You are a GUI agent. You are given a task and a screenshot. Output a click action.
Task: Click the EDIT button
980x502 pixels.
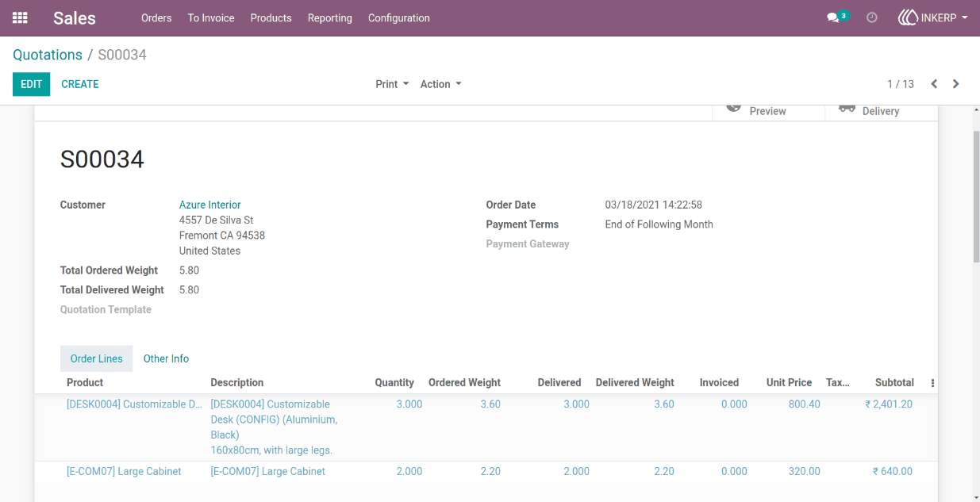coord(31,84)
